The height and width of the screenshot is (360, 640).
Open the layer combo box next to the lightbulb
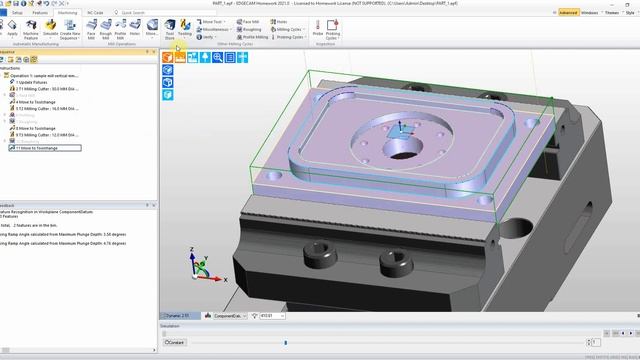tap(273, 316)
